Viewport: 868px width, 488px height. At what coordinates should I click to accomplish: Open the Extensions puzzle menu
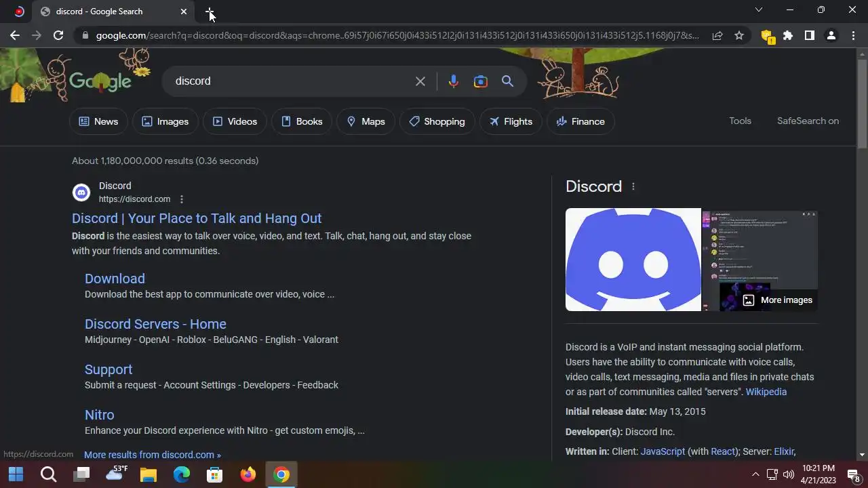coord(788,35)
